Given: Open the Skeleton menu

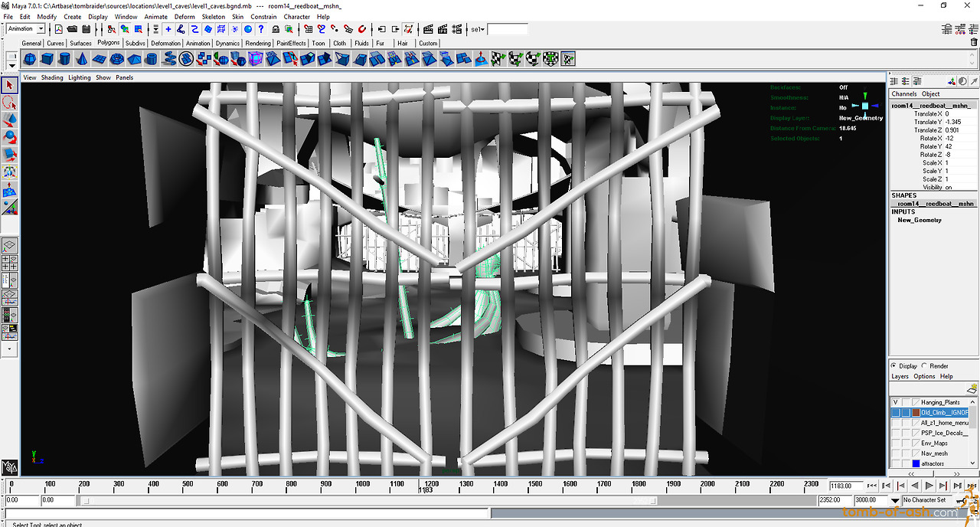Looking at the screenshot, I should (214, 16).
